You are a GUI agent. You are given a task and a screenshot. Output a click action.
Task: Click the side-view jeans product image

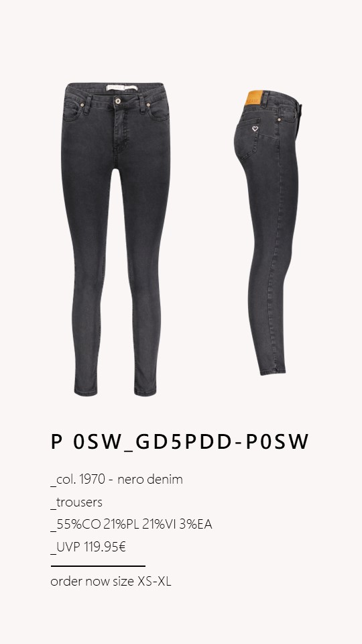tap(267, 233)
